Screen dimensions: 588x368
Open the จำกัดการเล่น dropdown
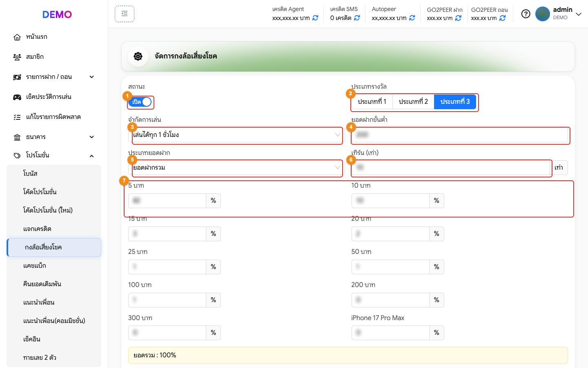pyautogui.click(x=236, y=135)
